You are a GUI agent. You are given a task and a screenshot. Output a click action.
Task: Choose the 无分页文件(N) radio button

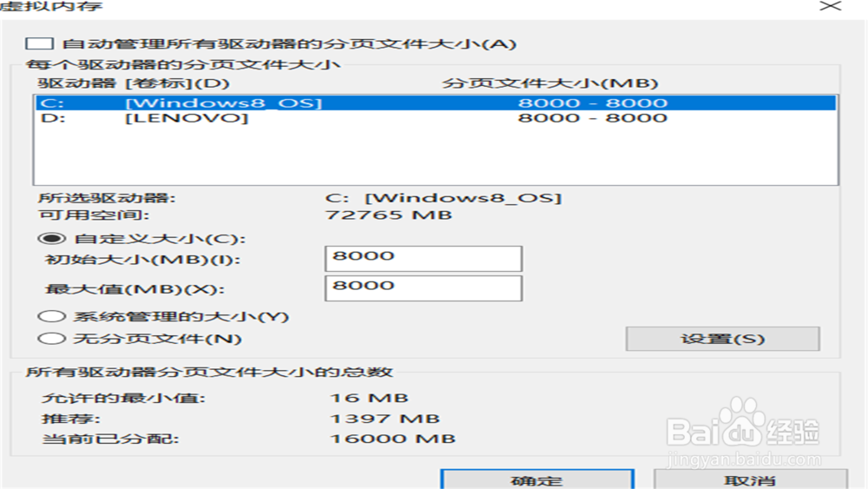pyautogui.click(x=52, y=339)
